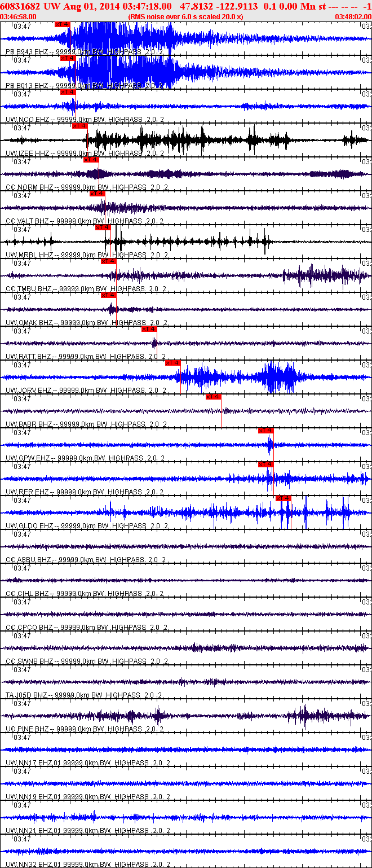Select the red pick flag on UW MRBL trace
Screen dimensions: 372x868
(103, 227)
